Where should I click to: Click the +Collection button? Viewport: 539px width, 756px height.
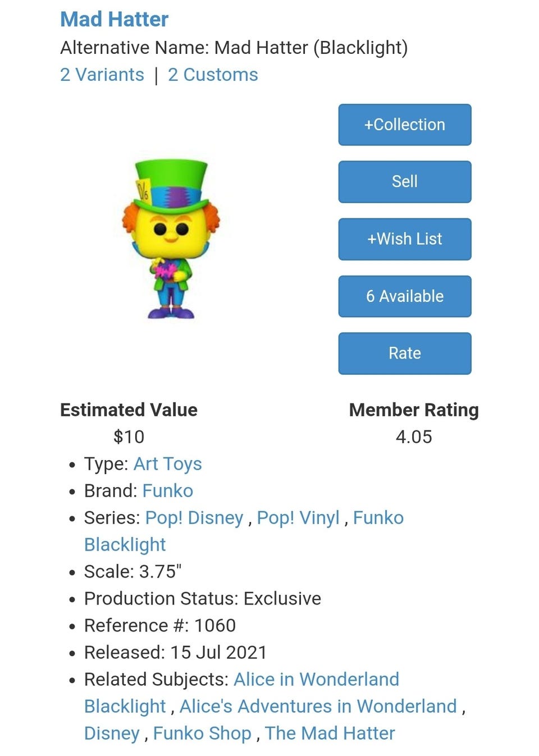(x=404, y=125)
